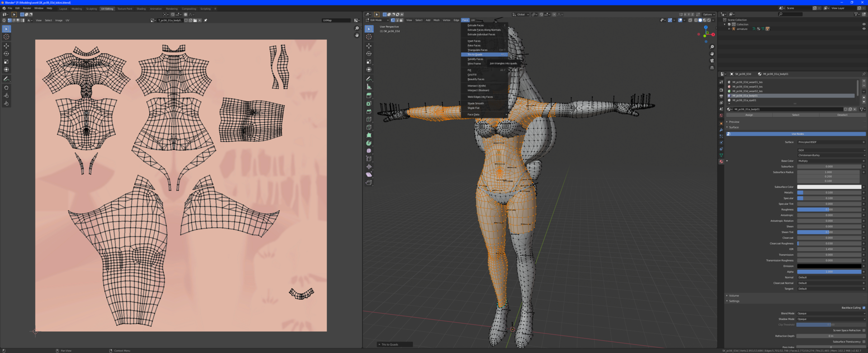
Task: Toggle UV sync selection in UV editor
Action: click(5, 20)
